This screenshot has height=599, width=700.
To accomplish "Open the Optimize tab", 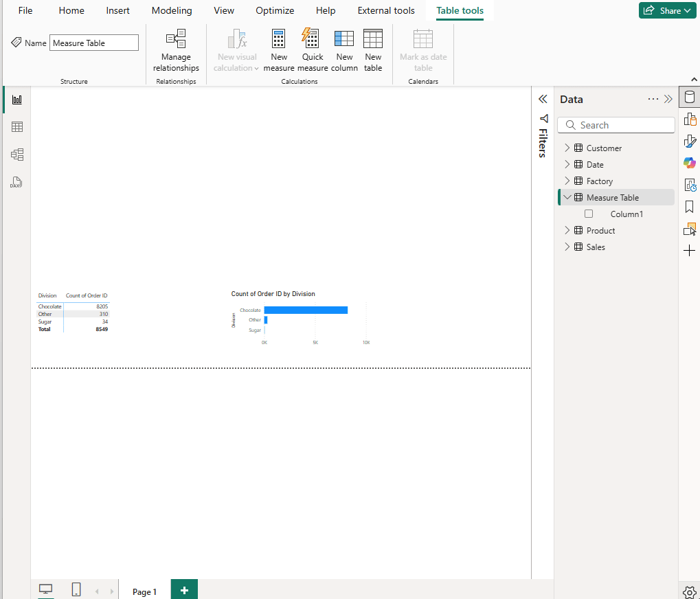I will click(x=275, y=11).
